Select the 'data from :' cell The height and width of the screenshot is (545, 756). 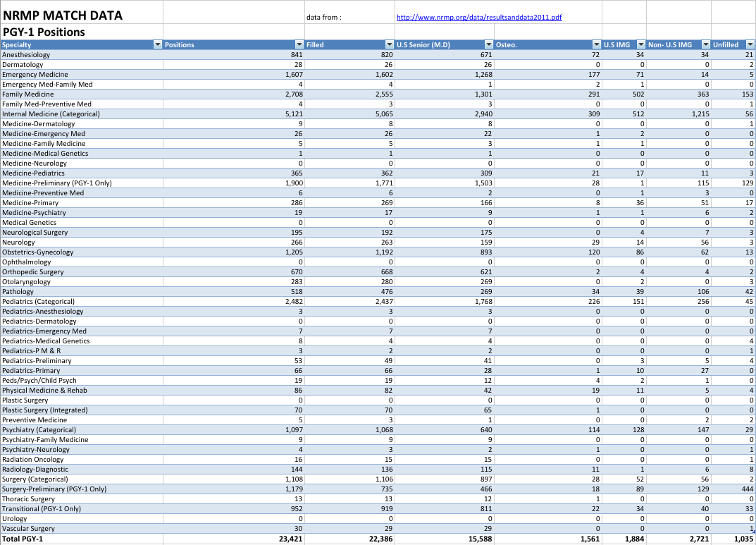coord(349,13)
